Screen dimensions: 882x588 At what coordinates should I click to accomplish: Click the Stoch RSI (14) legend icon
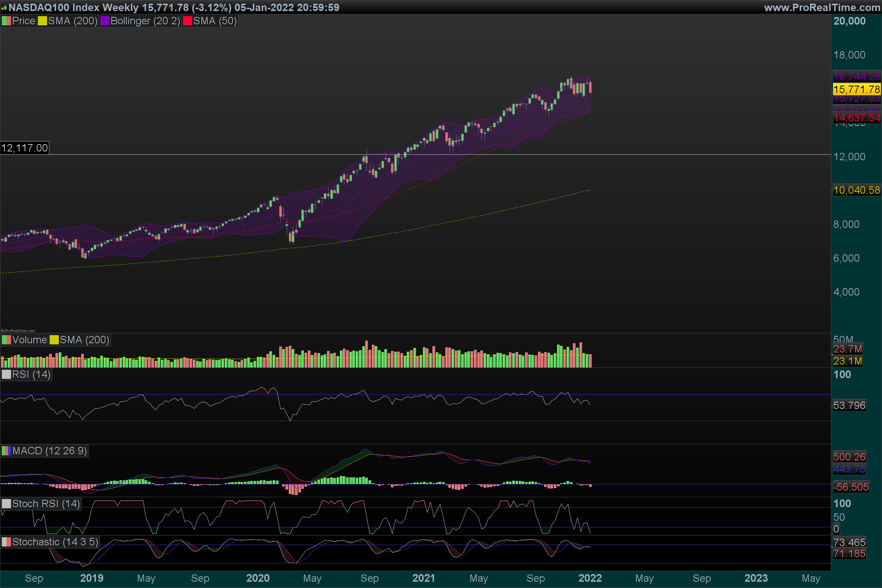(x=6, y=503)
